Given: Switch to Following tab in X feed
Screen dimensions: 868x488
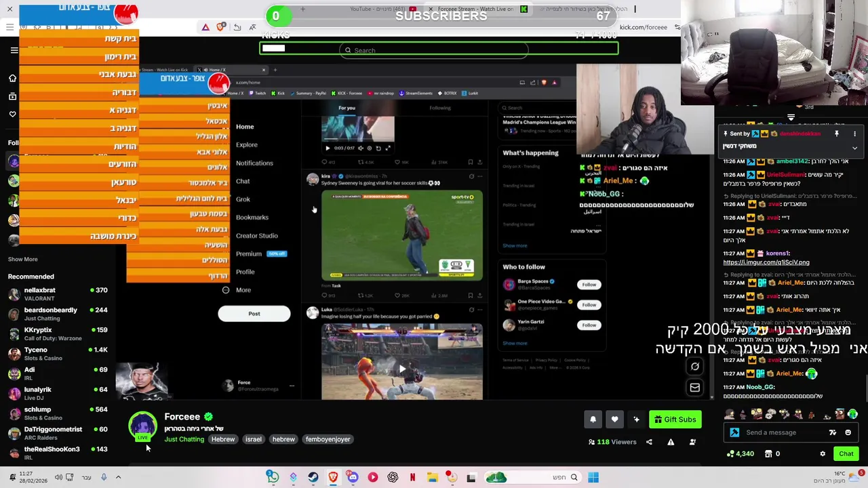Looking at the screenshot, I should tap(440, 108).
